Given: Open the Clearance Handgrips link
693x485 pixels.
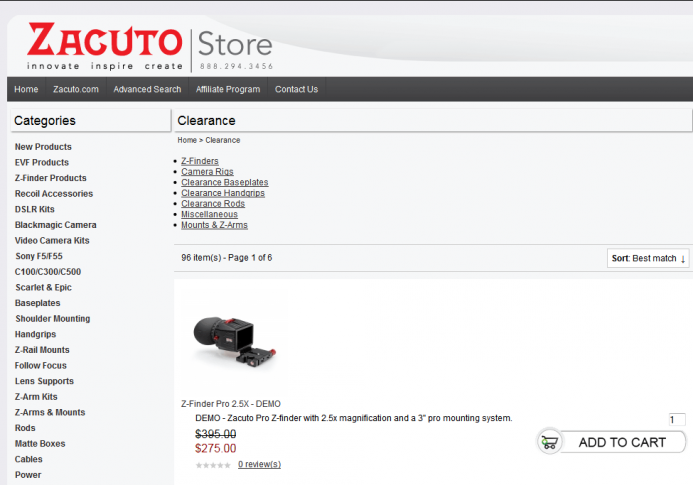Looking at the screenshot, I should click(x=223, y=193).
